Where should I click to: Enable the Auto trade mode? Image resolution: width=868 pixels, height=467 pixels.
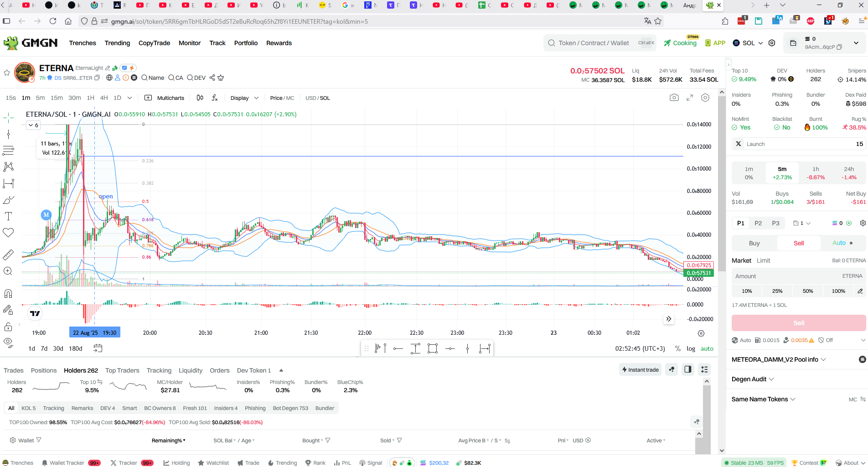click(842, 243)
